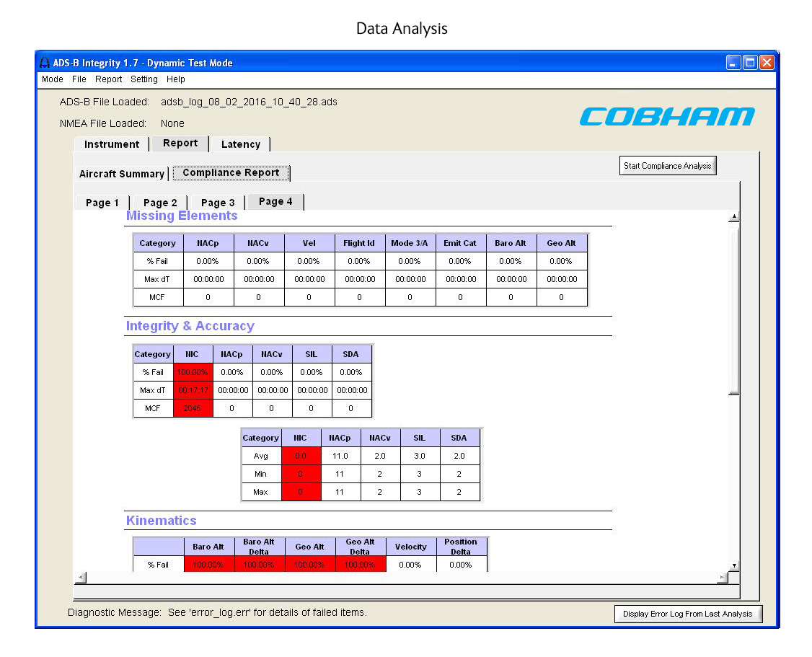The width and height of the screenshot is (812, 657).
Task: Click the red NIC MCF value 2046
Action: (193, 407)
